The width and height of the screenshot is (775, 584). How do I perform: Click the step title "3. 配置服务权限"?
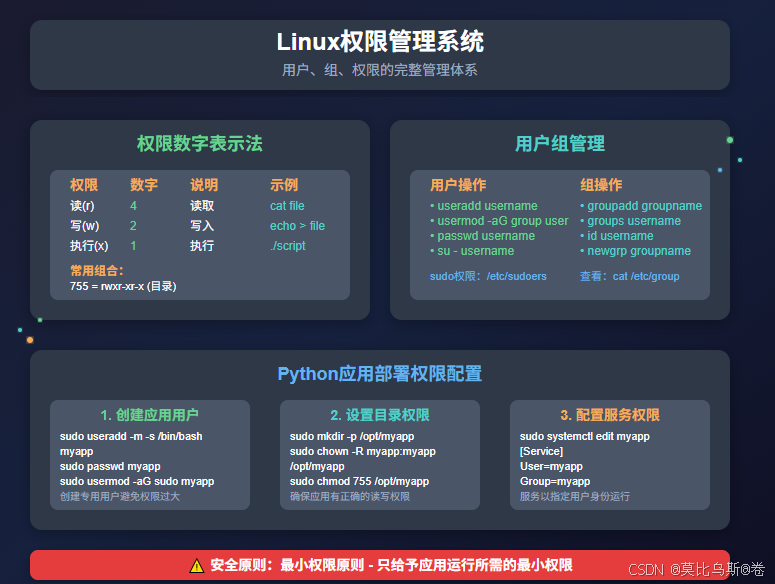click(x=610, y=415)
